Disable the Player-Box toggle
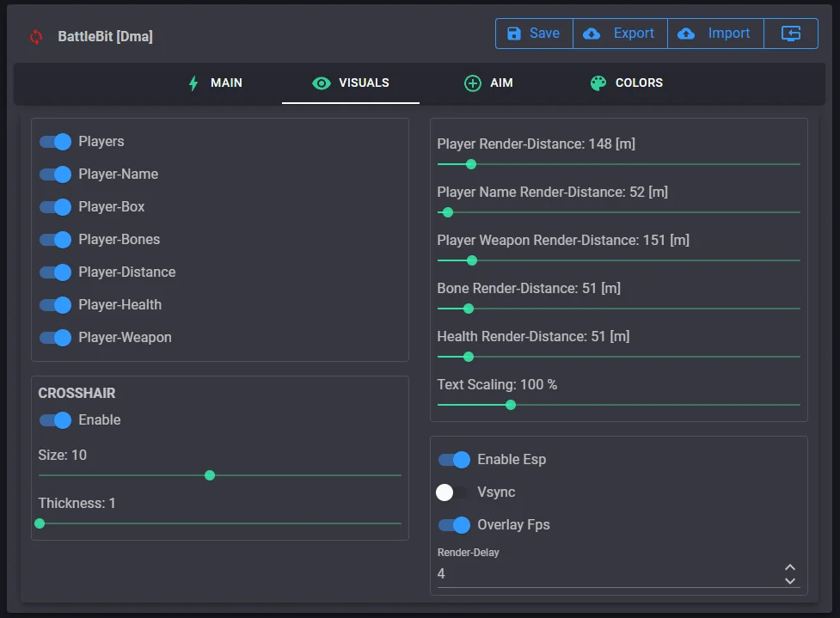The height and width of the screenshot is (618, 840). point(55,207)
